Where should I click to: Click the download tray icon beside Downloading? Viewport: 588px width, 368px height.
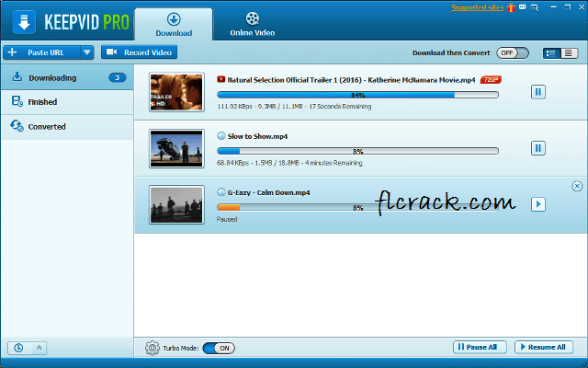(x=17, y=76)
